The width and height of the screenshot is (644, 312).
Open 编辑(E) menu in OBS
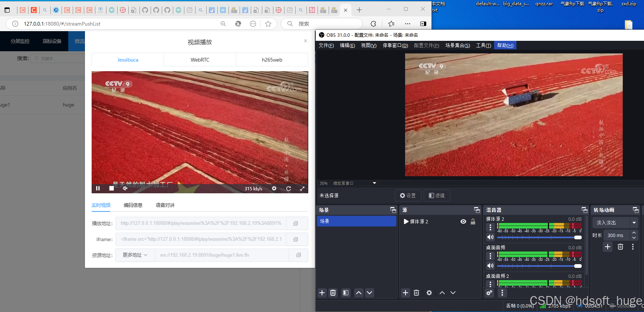[x=347, y=46]
